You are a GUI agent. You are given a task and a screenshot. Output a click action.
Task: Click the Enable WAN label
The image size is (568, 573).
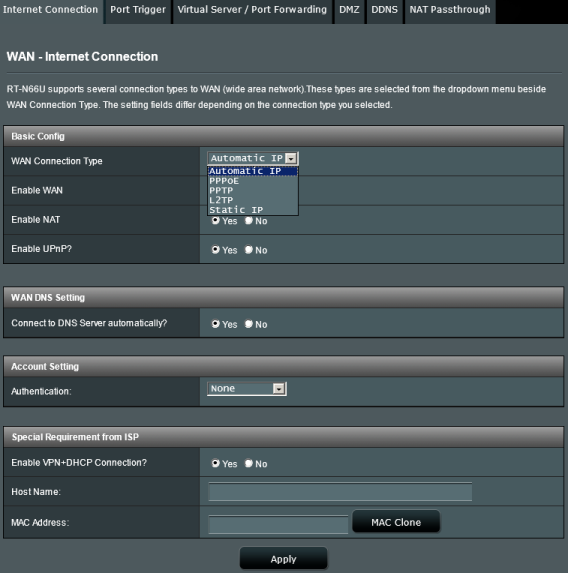pyautogui.click(x=37, y=190)
